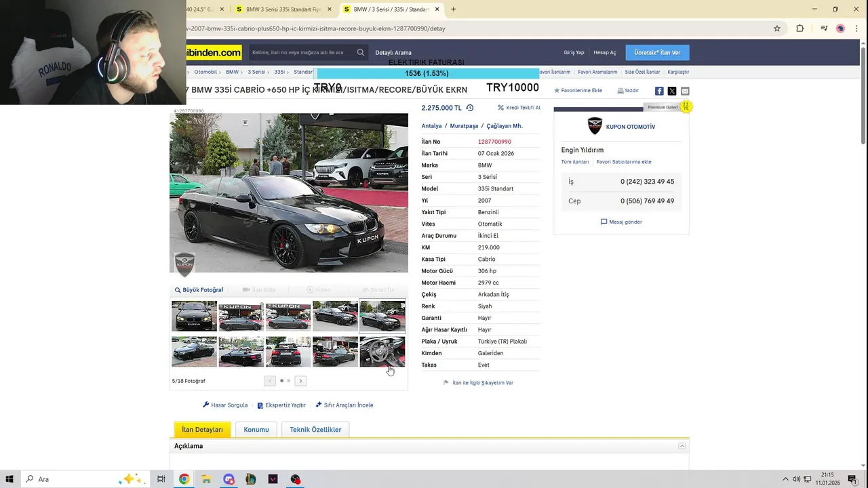Collapse the Açıklama section

pos(682,446)
